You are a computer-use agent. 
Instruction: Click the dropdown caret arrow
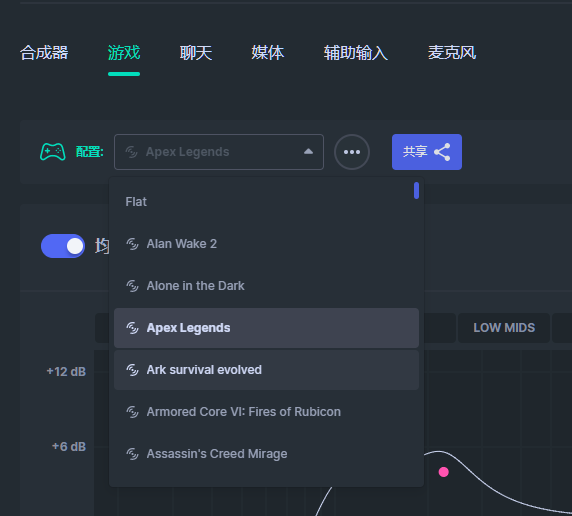tap(308, 151)
